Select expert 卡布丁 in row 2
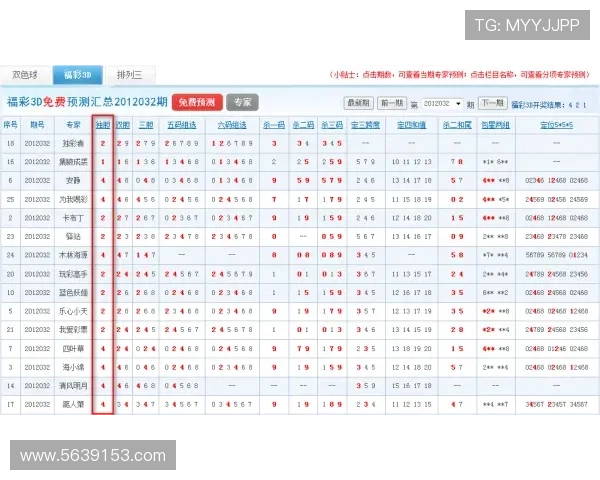This screenshot has height=480, width=600. pos(73,218)
